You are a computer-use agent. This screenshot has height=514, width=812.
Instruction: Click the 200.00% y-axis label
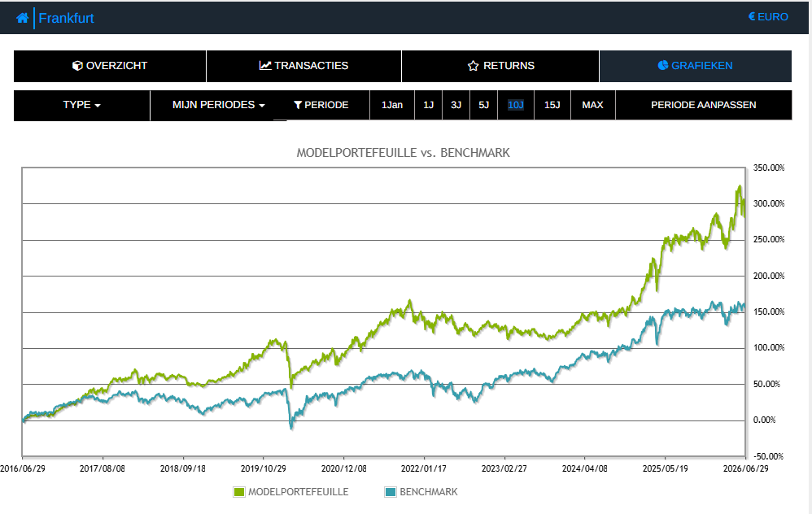pyautogui.click(x=769, y=276)
